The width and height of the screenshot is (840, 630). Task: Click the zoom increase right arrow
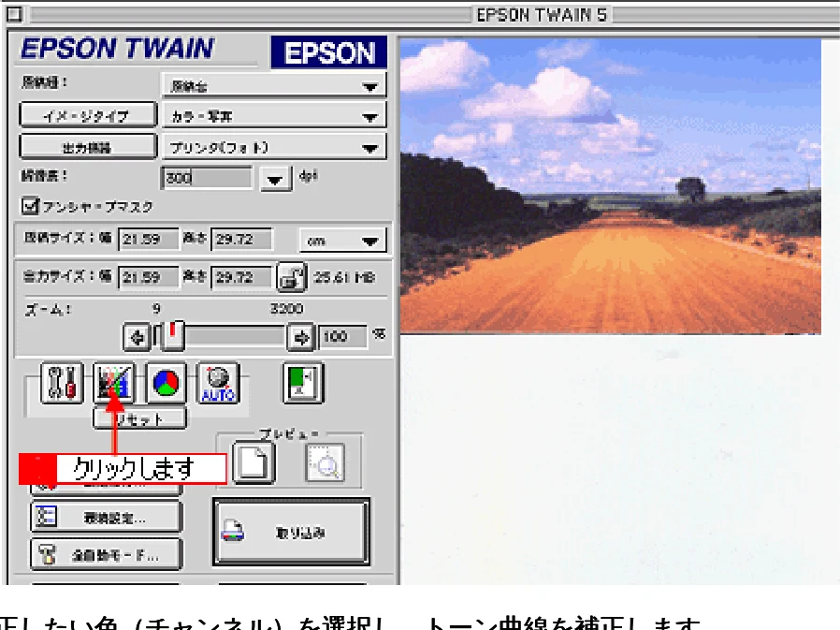click(x=301, y=337)
